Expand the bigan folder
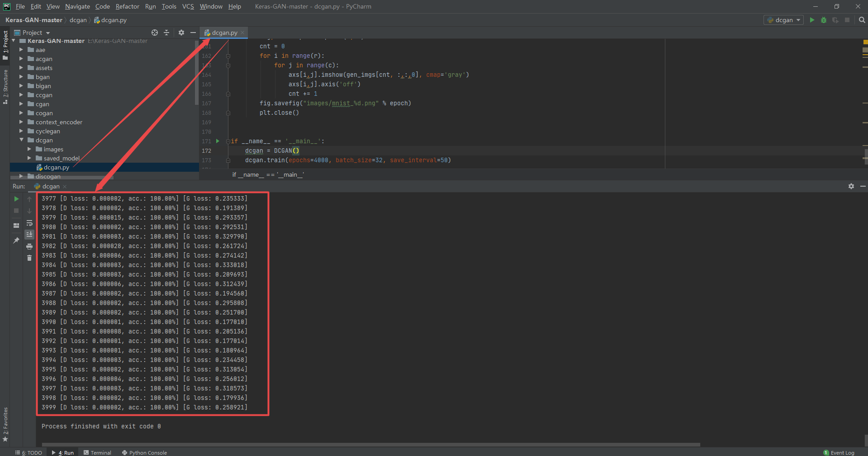 coord(21,86)
